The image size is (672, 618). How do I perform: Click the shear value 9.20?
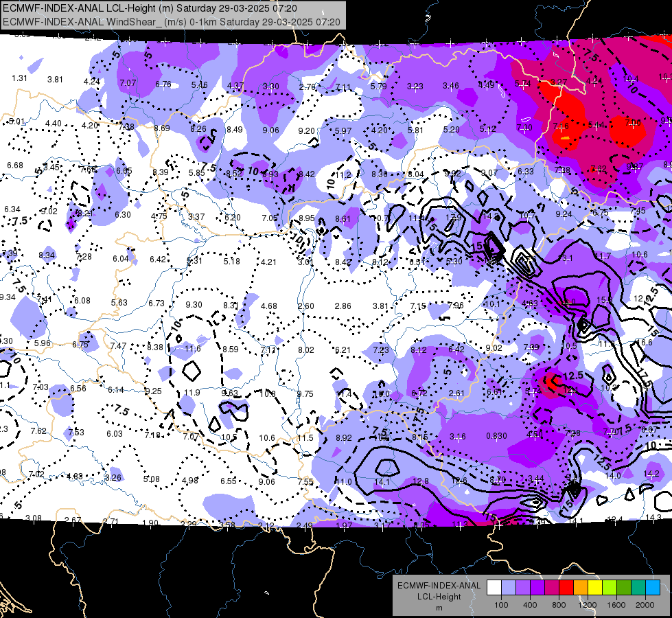pyautogui.click(x=306, y=130)
